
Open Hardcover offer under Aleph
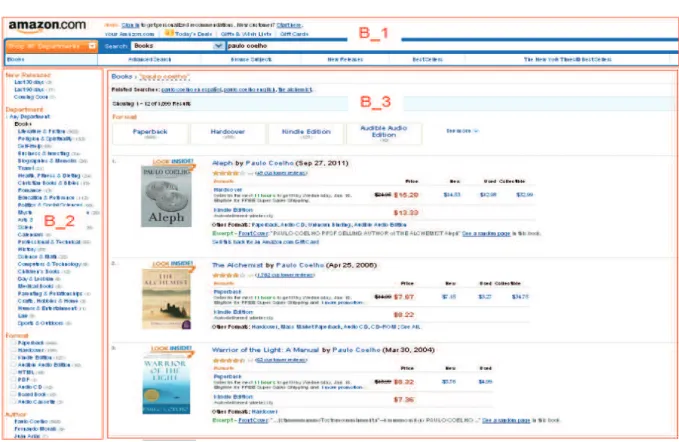(228, 190)
